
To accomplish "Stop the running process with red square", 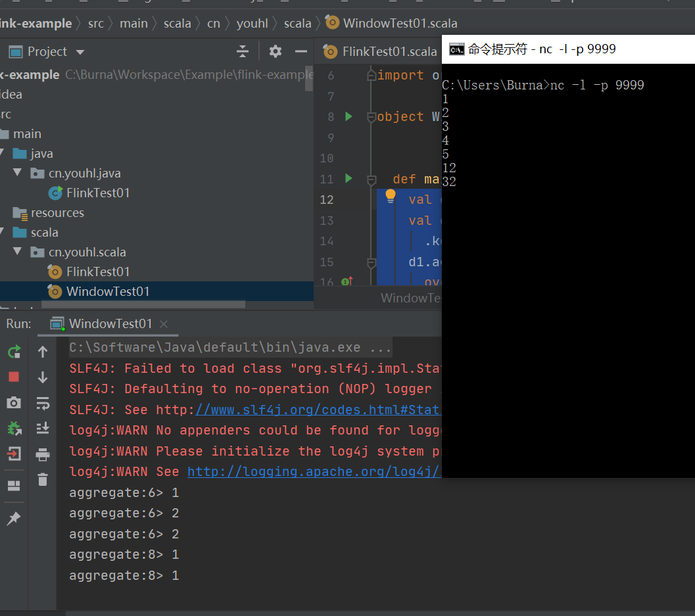I will [x=14, y=377].
